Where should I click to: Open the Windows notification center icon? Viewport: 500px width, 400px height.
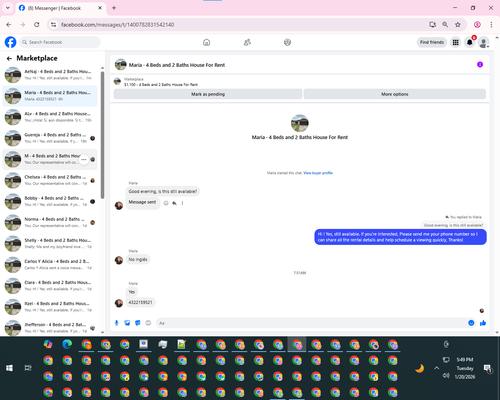coord(488,368)
